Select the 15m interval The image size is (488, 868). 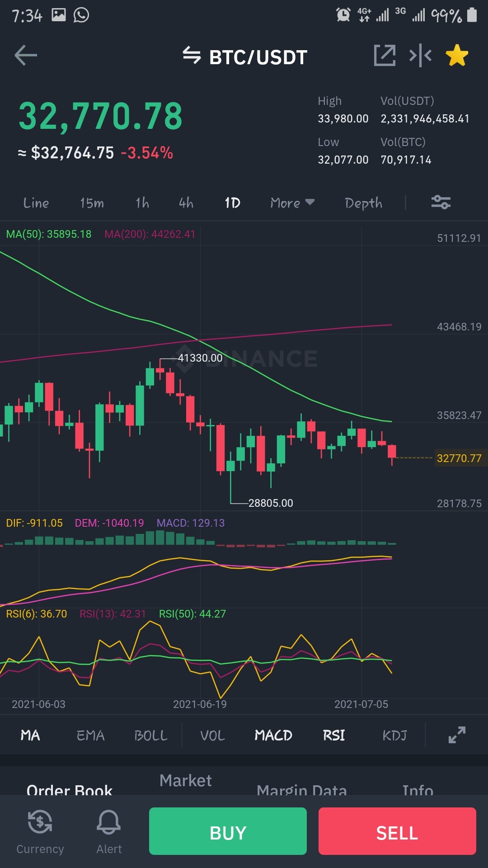pyautogui.click(x=92, y=203)
